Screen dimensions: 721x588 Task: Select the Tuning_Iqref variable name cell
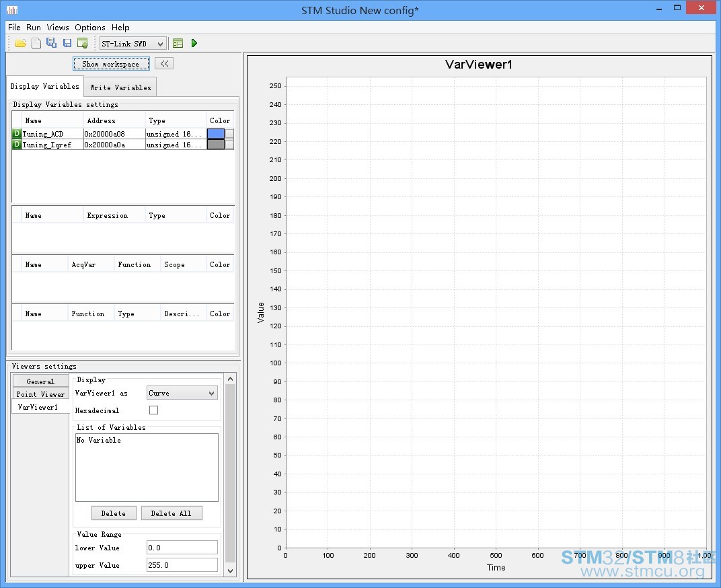pos(52,145)
